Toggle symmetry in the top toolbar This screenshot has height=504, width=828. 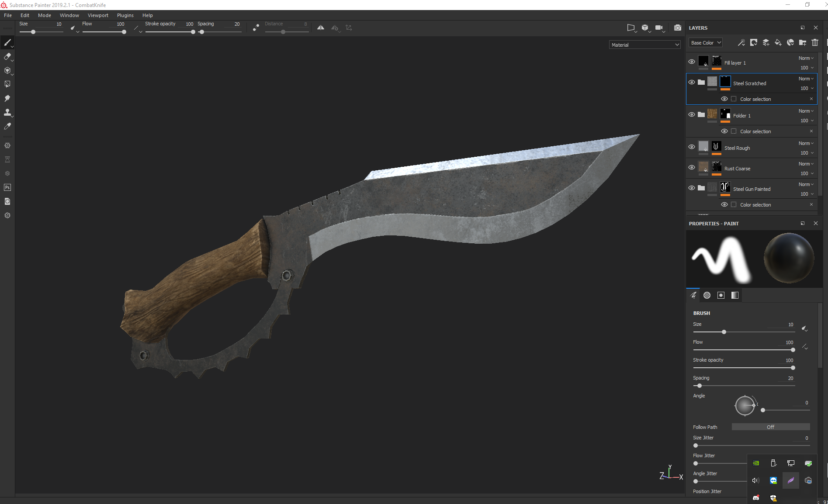tap(321, 28)
